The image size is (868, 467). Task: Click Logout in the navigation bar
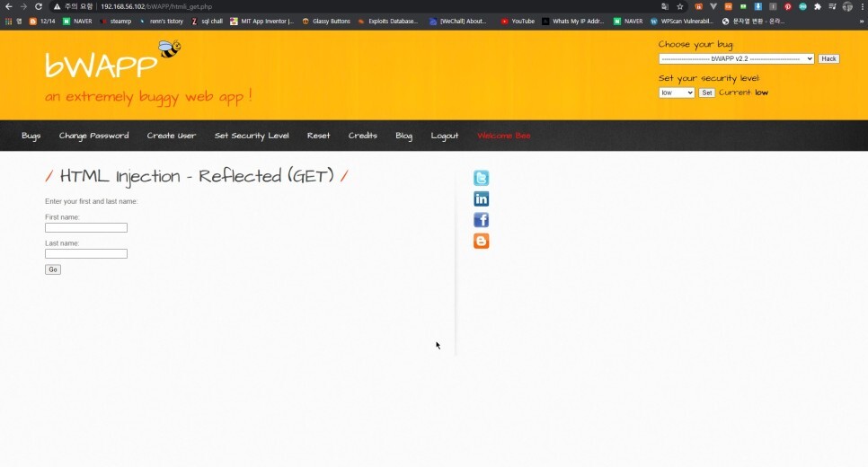tap(445, 136)
